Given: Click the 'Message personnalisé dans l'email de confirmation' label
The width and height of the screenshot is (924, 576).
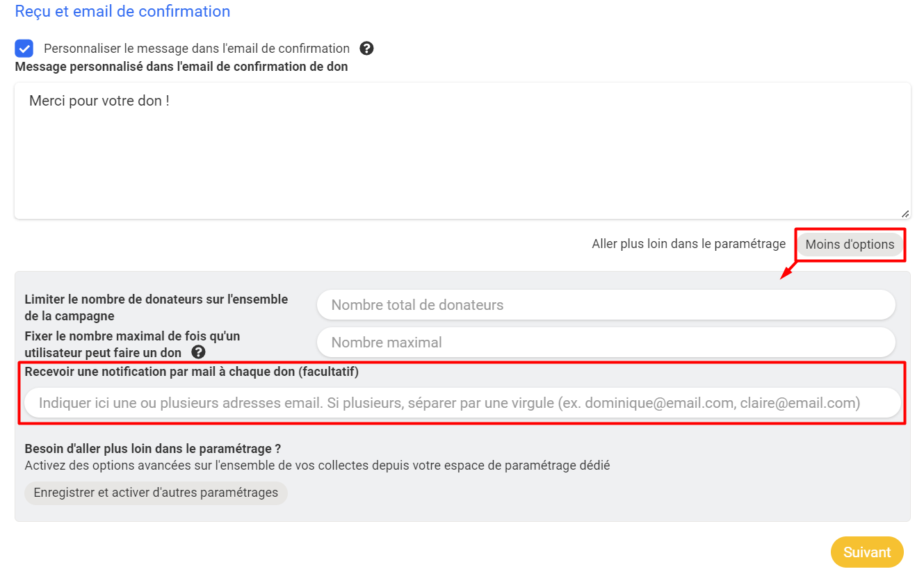Looking at the screenshot, I should tap(181, 67).
